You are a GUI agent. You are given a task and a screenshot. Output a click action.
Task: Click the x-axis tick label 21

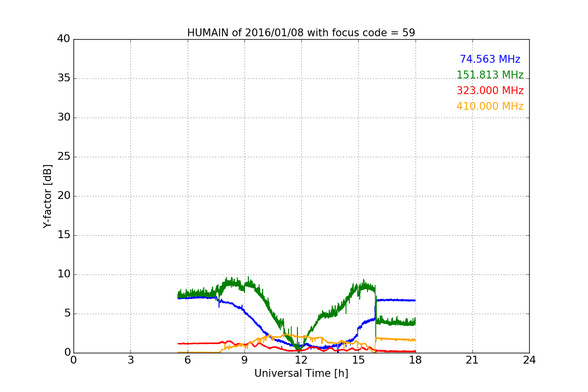(472, 360)
